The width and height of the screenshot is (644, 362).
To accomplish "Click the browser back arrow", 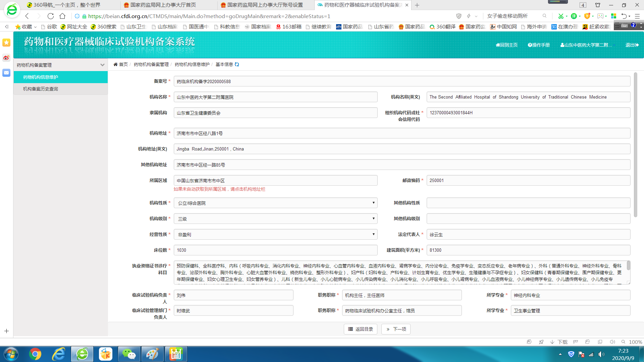I will point(27,16).
